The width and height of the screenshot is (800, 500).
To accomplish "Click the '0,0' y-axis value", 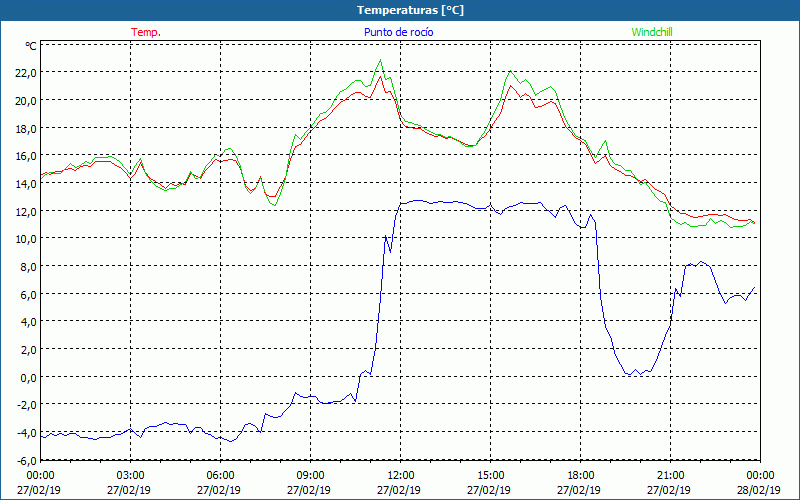I will coord(29,378).
